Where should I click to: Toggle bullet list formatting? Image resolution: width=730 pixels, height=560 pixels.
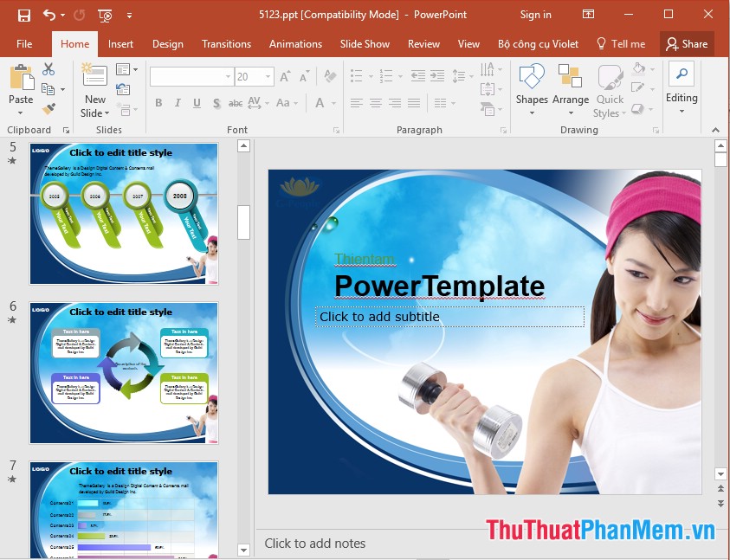click(x=357, y=75)
